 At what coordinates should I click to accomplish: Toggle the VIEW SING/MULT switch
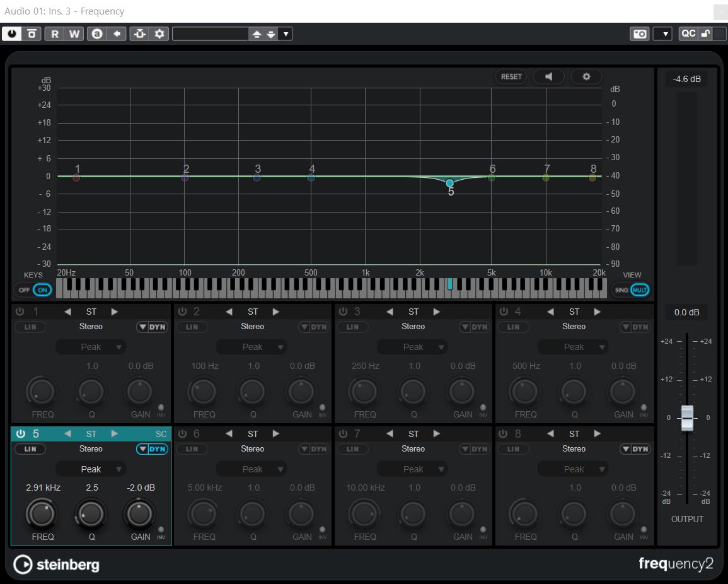tap(630, 290)
